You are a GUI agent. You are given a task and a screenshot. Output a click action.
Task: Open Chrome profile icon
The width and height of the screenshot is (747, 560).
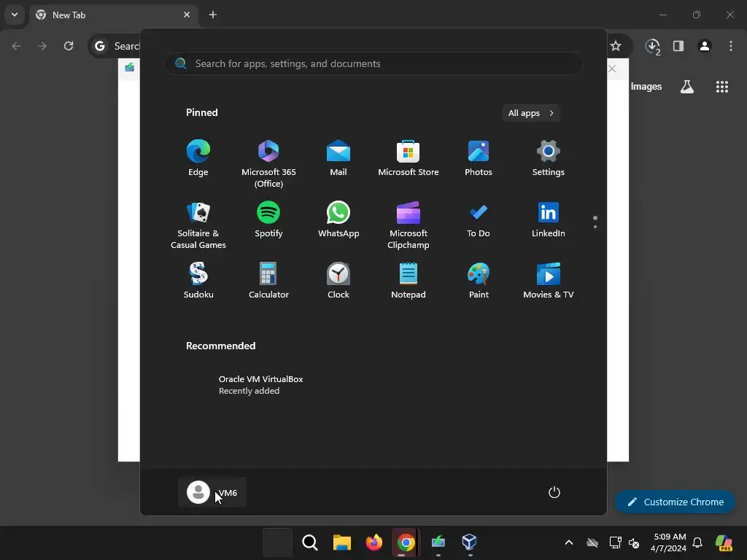tap(705, 46)
